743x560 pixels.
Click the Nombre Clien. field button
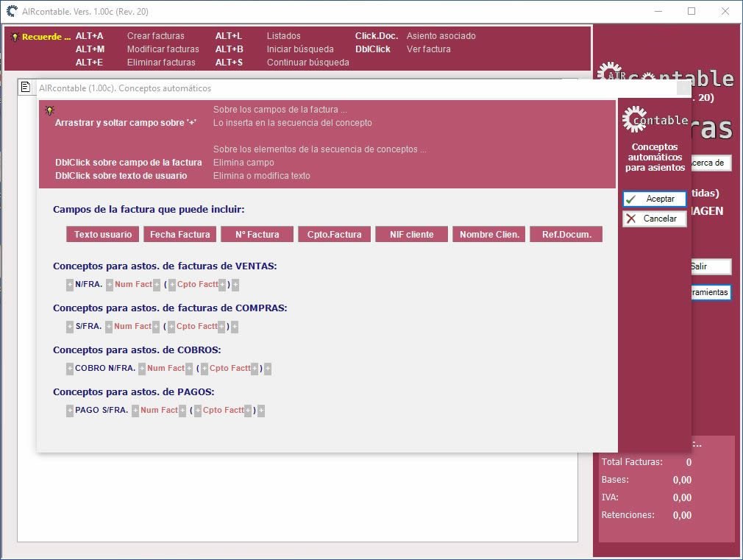point(489,235)
